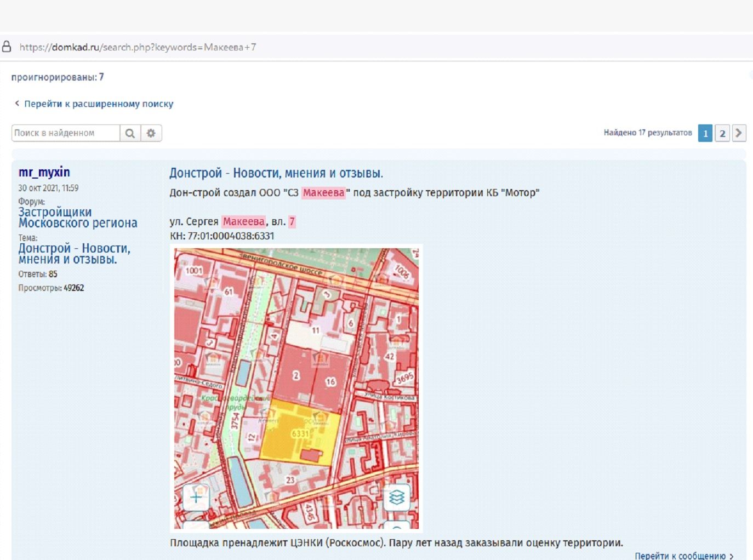Select page 1 in pagination
Image resolution: width=753 pixels, height=560 pixels.
706,133
